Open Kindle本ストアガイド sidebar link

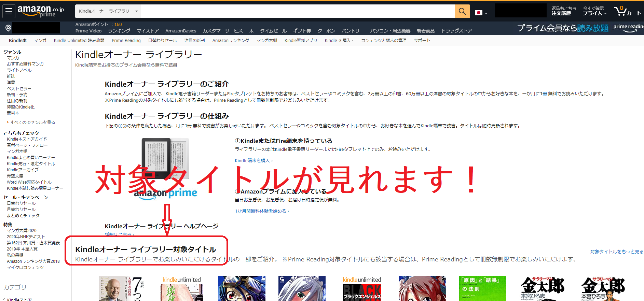point(27,139)
